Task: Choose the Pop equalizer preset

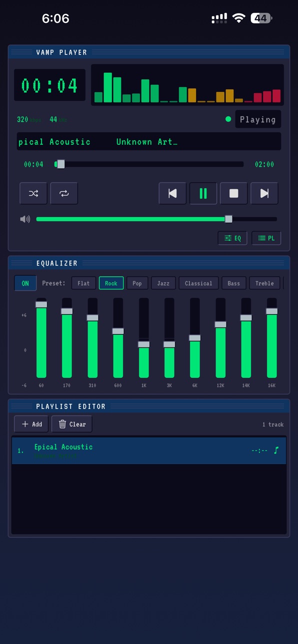Action: point(137,283)
